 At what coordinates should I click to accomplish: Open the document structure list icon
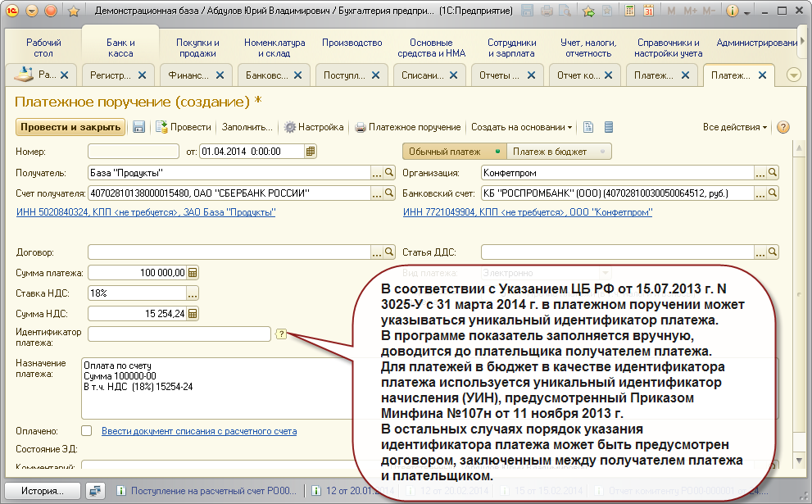[609, 127]
